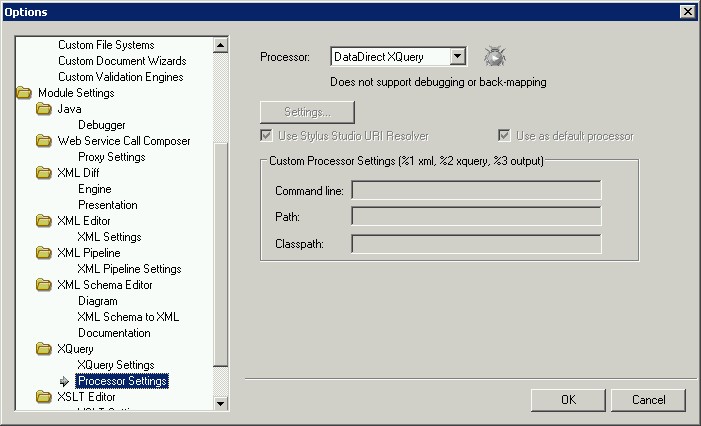This screenshot has width=701, height=426.
Task: Toggle Use Stylus Studio URI Resolver checkbox
Action: pyautogui.click(x=266, y=136)
